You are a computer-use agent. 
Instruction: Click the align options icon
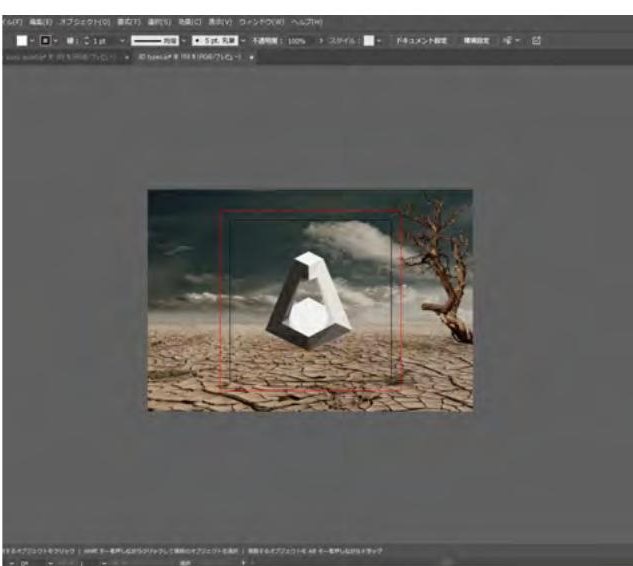508,40
